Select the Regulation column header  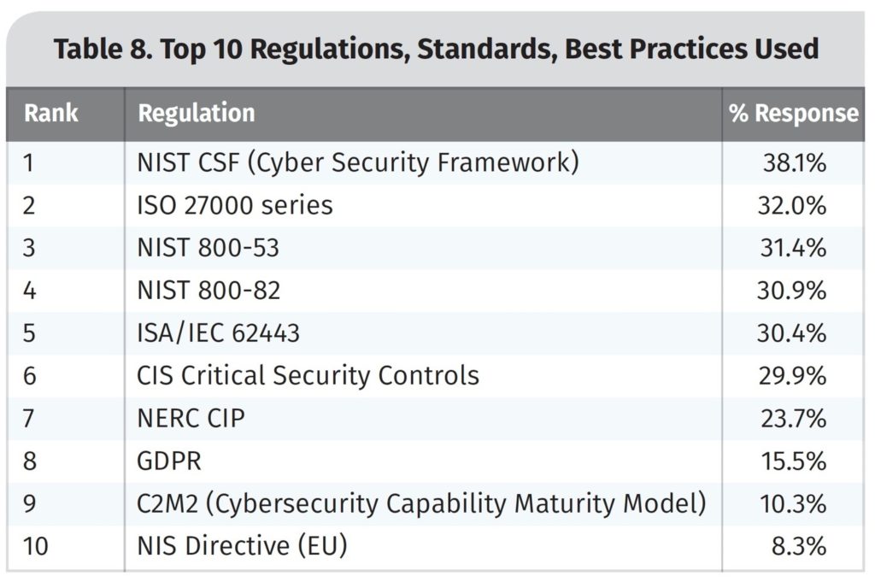click(197, 114)
